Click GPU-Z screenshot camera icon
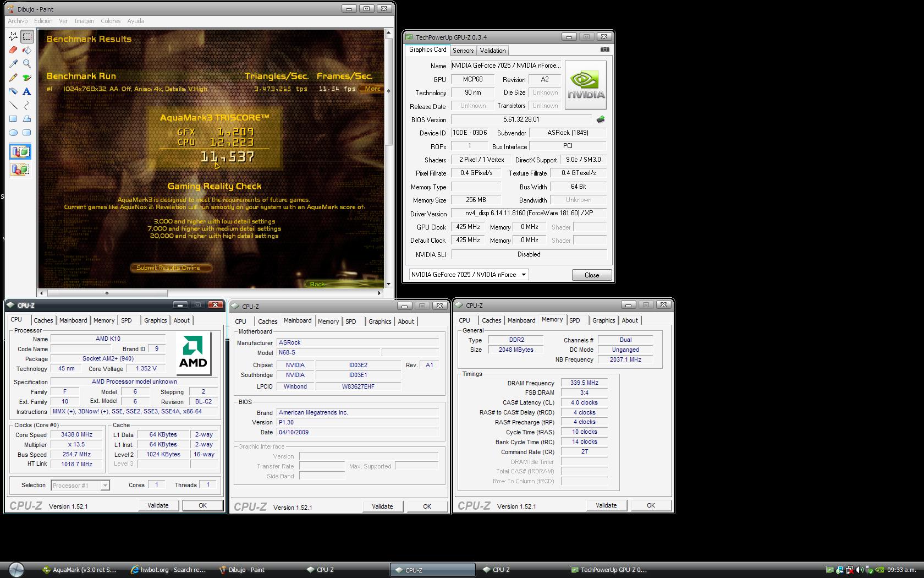 (604, 50)
